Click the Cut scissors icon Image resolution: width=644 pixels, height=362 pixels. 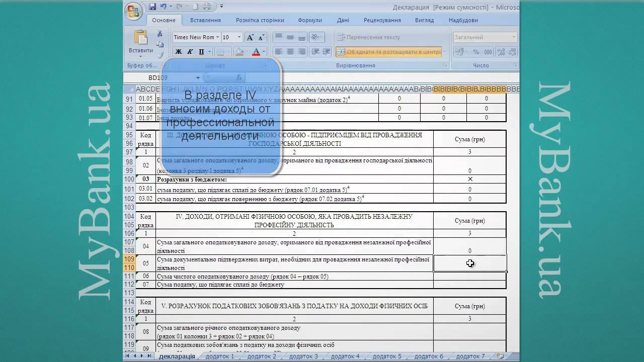coord(159,34)
